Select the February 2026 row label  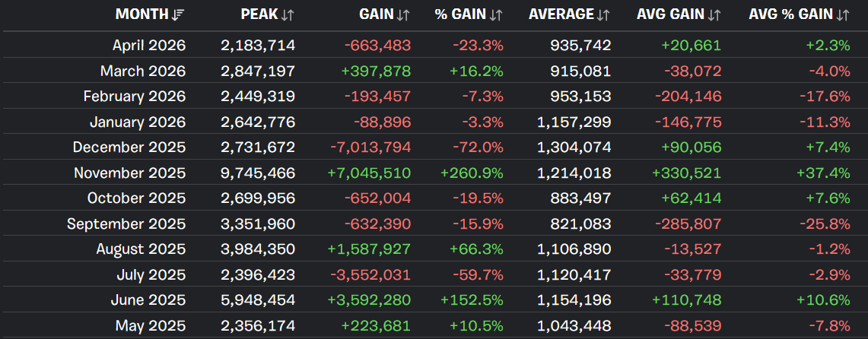point(135,97)
